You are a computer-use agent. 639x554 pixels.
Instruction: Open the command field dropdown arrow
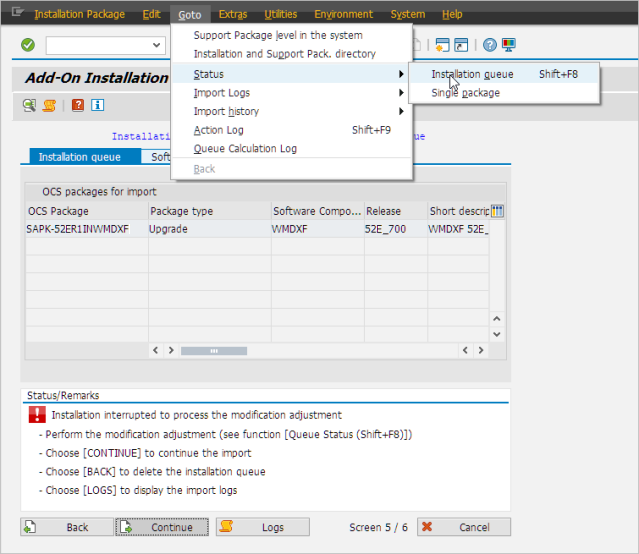pos(157,45)
